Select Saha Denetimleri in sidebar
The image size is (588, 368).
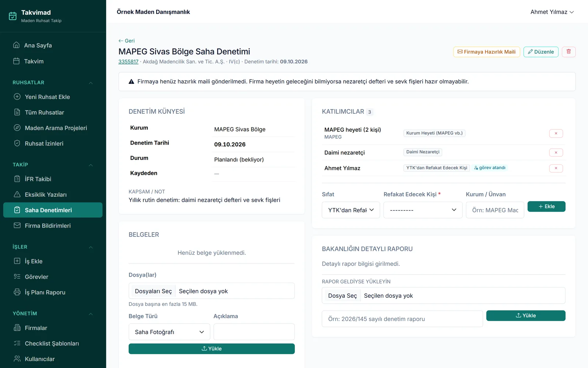(53, 210)
